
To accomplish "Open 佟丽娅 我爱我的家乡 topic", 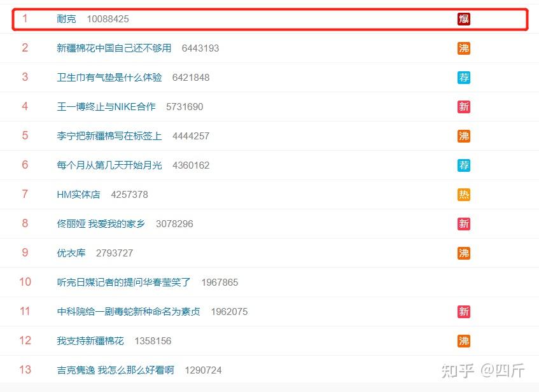I will click(x=101, y=224).
